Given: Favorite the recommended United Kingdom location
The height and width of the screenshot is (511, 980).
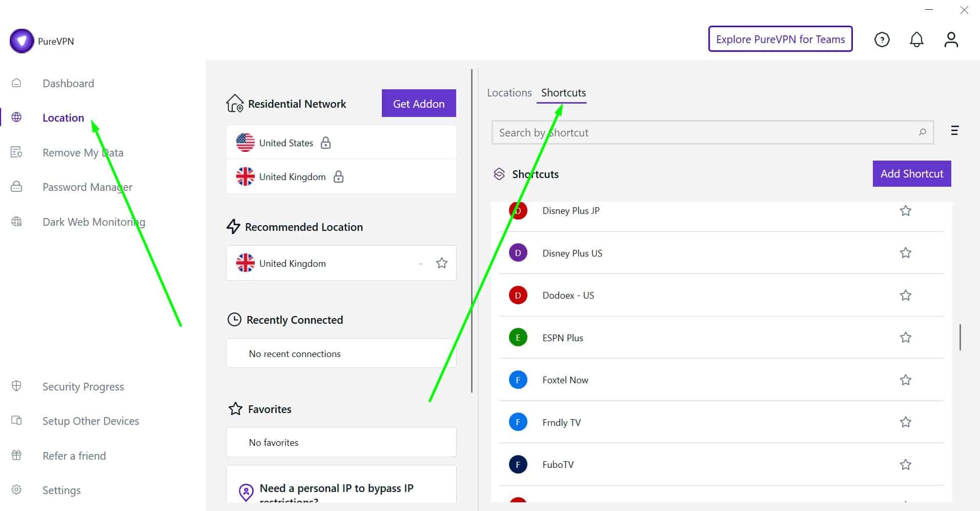Looking at the screenshot, I should [x=441, y=263].
